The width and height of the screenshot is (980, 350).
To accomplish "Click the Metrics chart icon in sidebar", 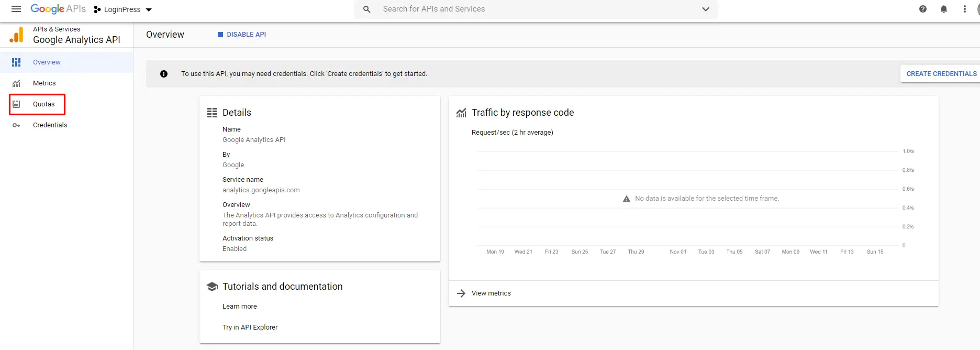I will pyautogui.click(x=16, y=83).
